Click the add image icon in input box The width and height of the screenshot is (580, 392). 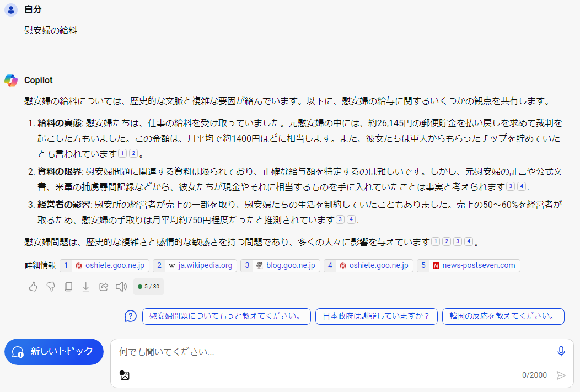pos(125,375)
